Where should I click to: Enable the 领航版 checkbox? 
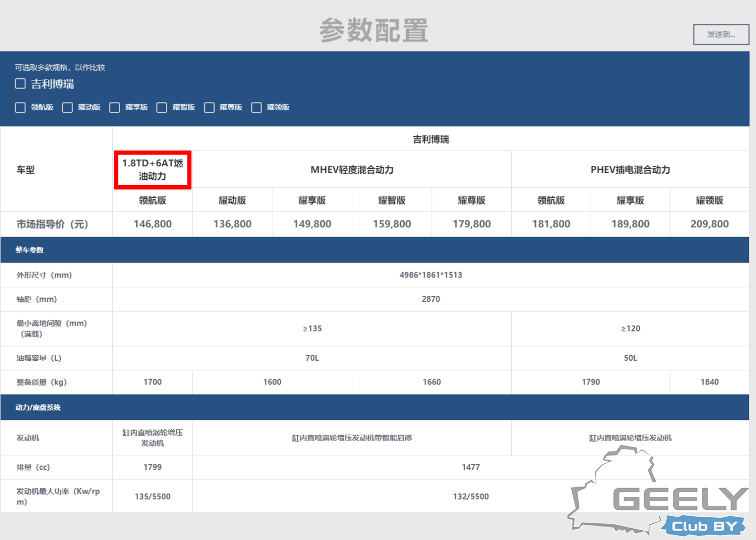coord(21,107)
